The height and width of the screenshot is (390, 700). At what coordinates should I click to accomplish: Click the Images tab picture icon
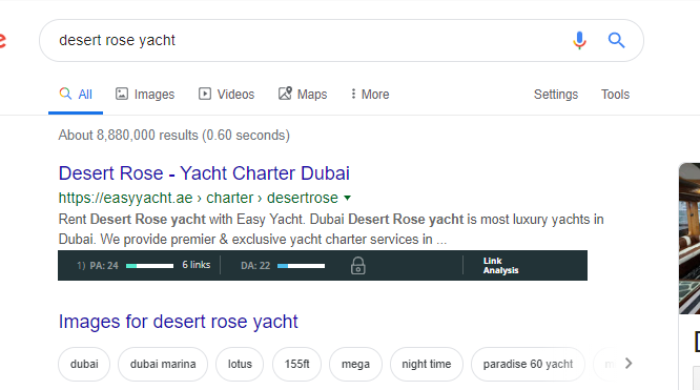[x=122, y=94]
